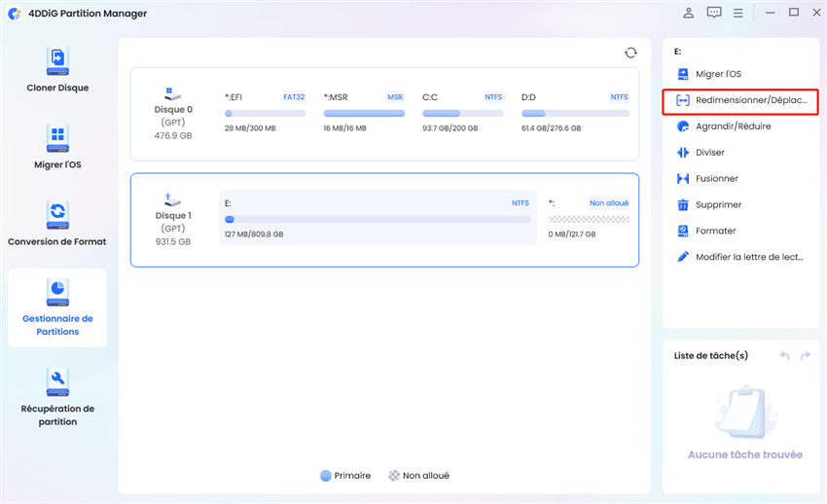The width and height of the screenshot is (827, 504).
Task: Maximize the 4DDiG window
Action: 794,12
